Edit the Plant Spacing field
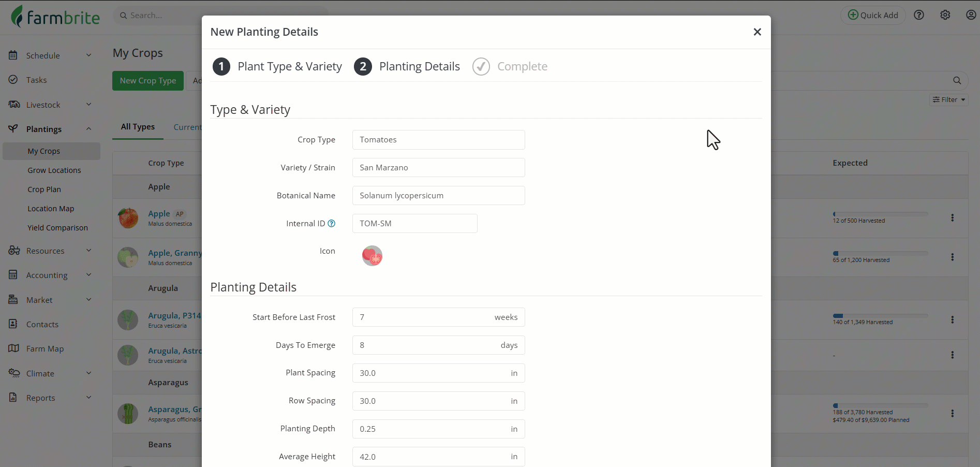The width and height of the screenshot is (980, 467). click(x=439, y=373)
